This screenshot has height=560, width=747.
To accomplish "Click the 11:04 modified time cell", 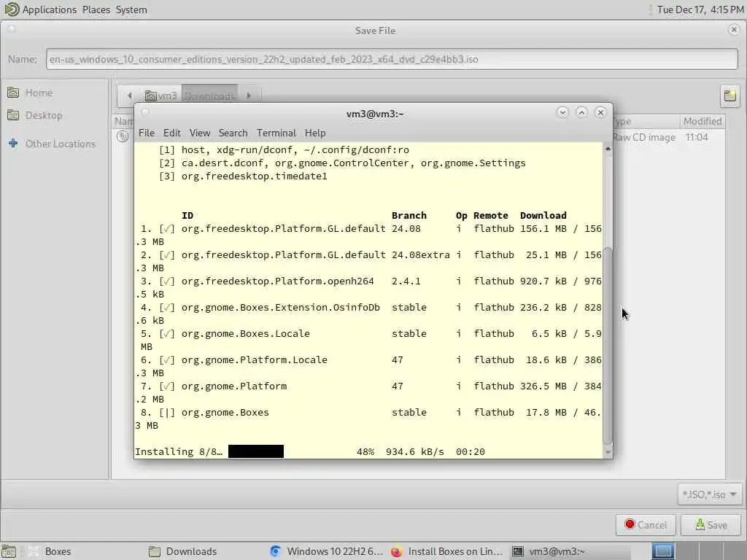I will click(x=697, y=137).
